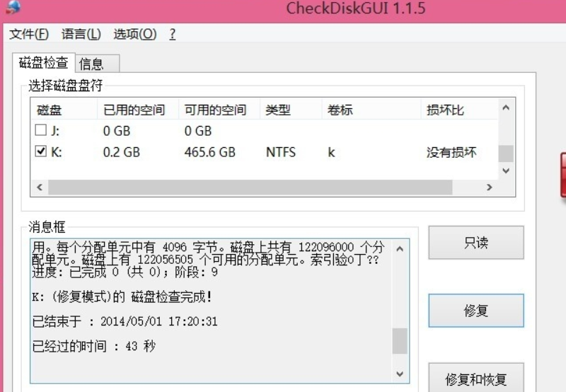
Task: Click the 只读 button
Action: pos(476,243)
